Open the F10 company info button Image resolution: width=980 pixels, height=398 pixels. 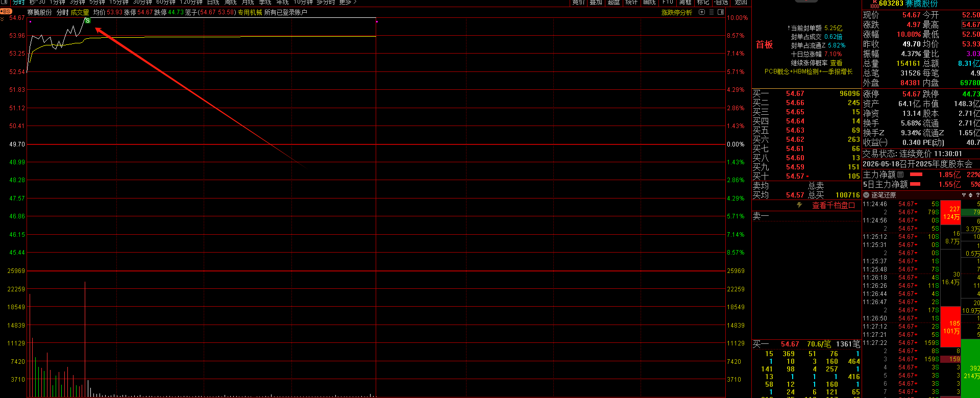coord(668,3)
